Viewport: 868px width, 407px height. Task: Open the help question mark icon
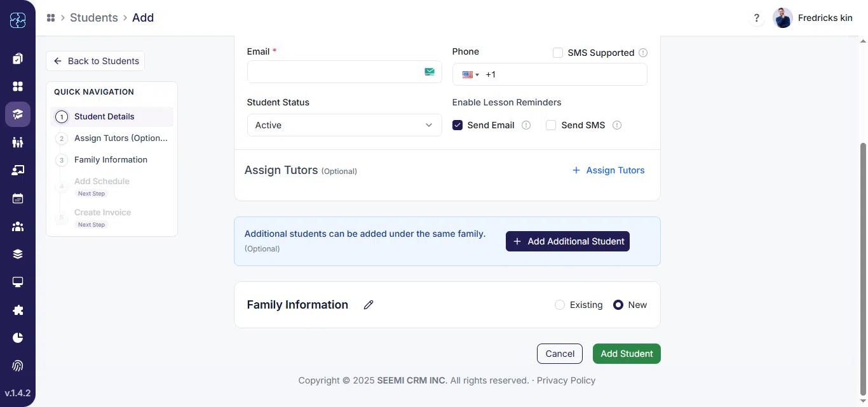click(756, 18)
